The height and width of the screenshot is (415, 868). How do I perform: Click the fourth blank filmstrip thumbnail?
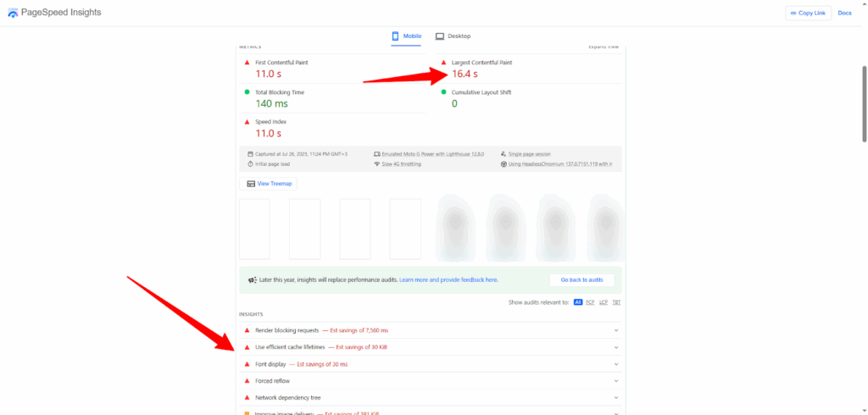click(x=405, y=229)
